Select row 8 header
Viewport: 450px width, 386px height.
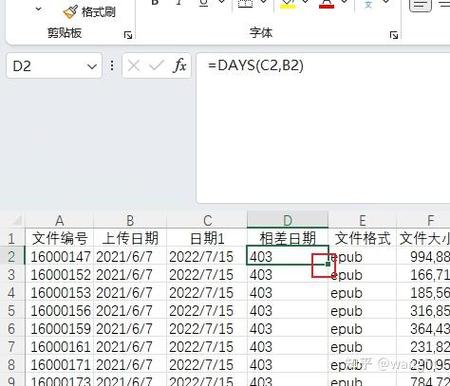[x=12, y=365]
